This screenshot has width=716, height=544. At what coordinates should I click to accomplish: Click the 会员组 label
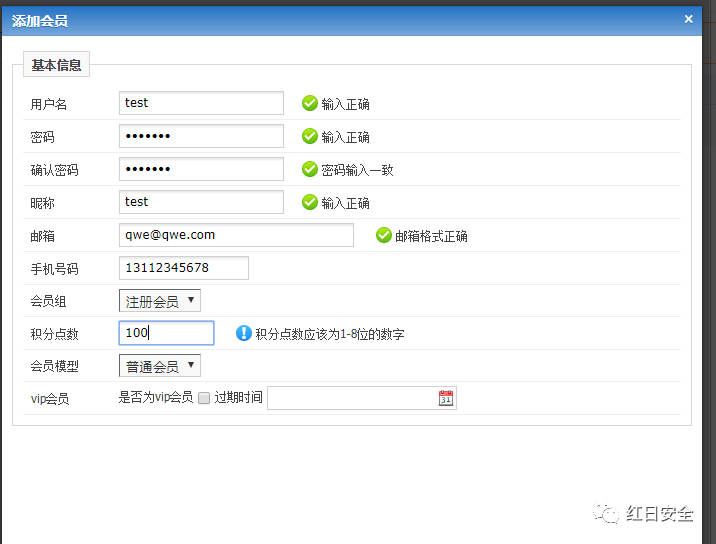tap(48, 301)
